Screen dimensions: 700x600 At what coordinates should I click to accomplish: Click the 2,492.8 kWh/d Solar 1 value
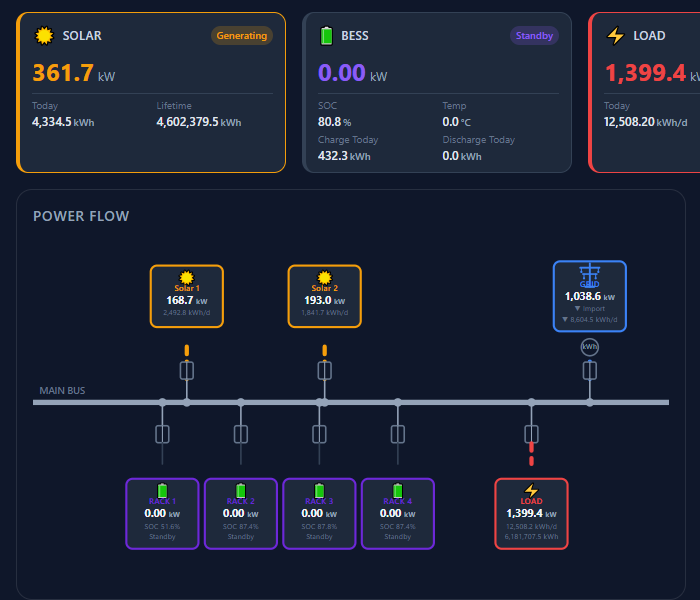tap(187, 312)
